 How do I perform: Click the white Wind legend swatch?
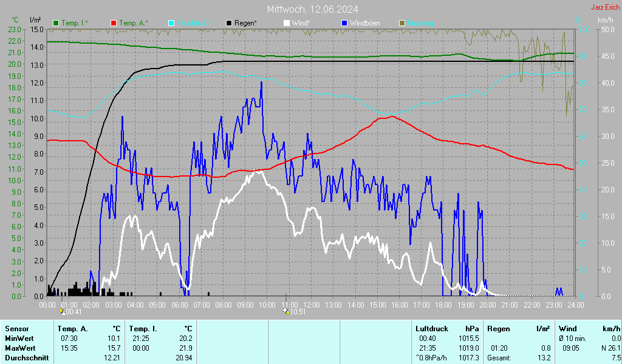(x=287, y=23)
